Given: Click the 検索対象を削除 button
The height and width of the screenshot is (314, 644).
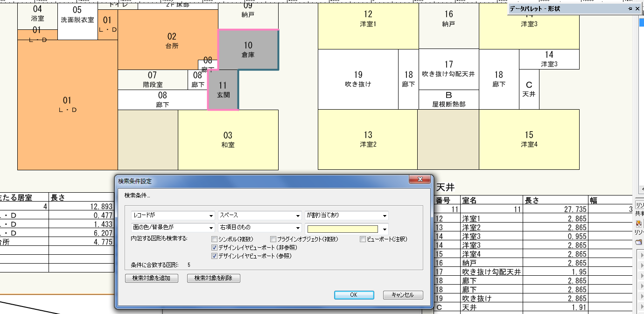Looking at the screenshot, I should (x=213, y=278).
